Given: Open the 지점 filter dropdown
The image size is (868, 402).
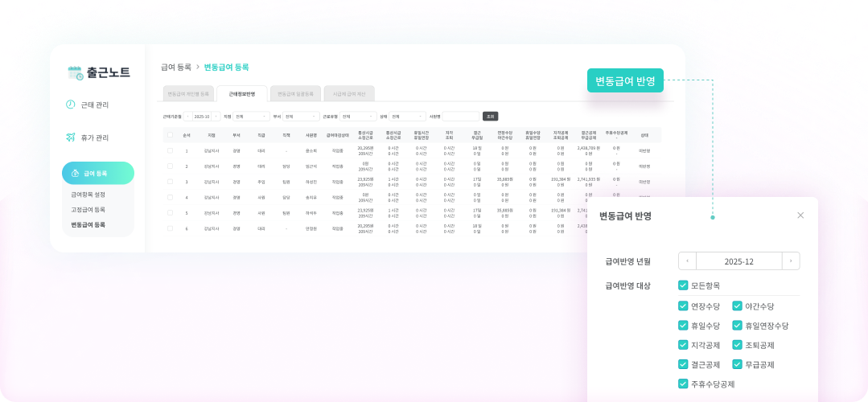Looking at the screenshot, I should pyautogui.click(x=251, y=117).
